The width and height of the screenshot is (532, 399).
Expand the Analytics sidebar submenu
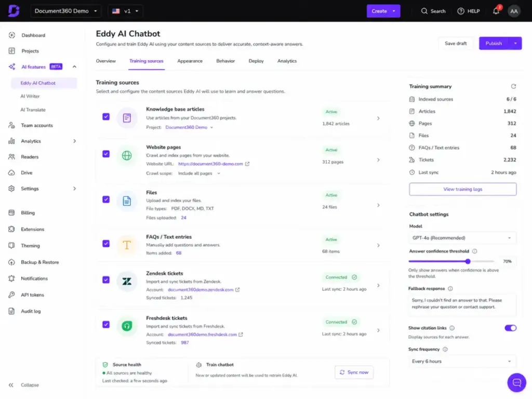click(x=74, y=141)
